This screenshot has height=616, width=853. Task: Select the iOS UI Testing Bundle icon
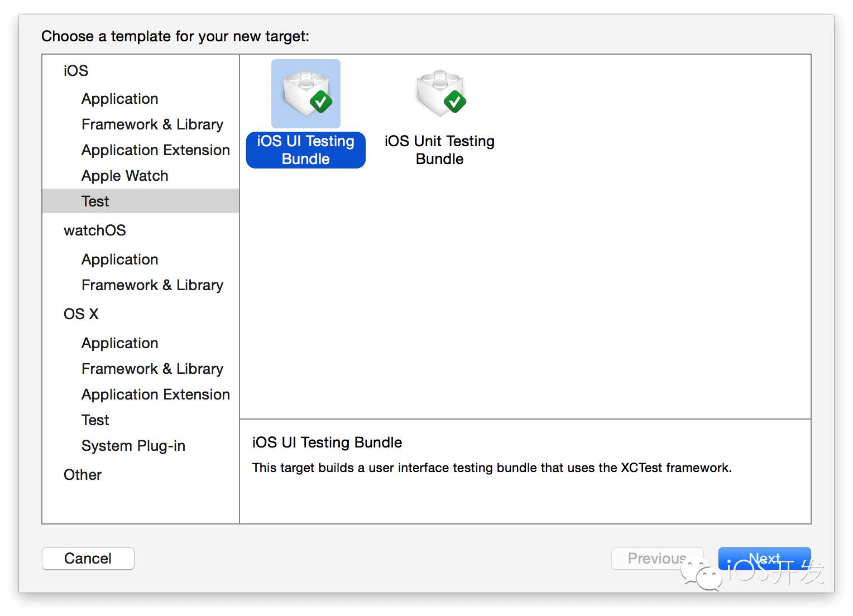(x=306, y=94)
